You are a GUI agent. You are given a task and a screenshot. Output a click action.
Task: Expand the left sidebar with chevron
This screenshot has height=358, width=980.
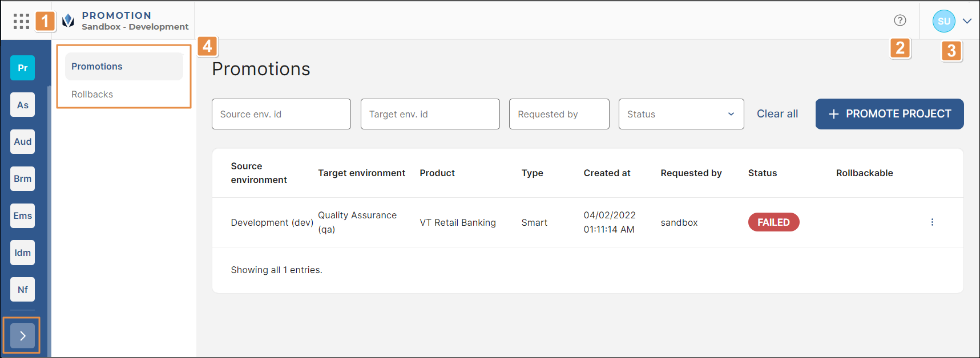pyautogui.click(x=22, y=336)
